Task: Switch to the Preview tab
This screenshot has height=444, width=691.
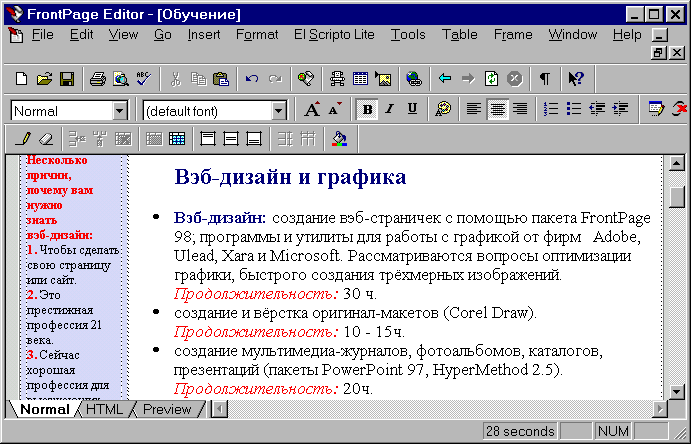Action: (167, 409)
